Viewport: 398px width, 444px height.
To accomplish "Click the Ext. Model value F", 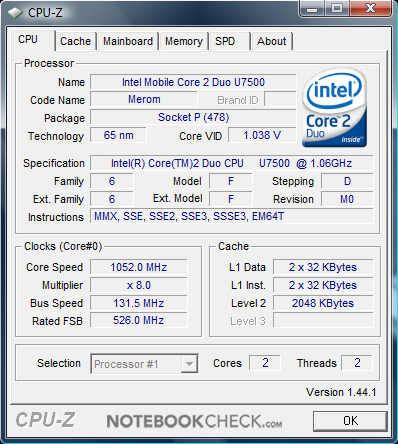I will tap(230, 199).
